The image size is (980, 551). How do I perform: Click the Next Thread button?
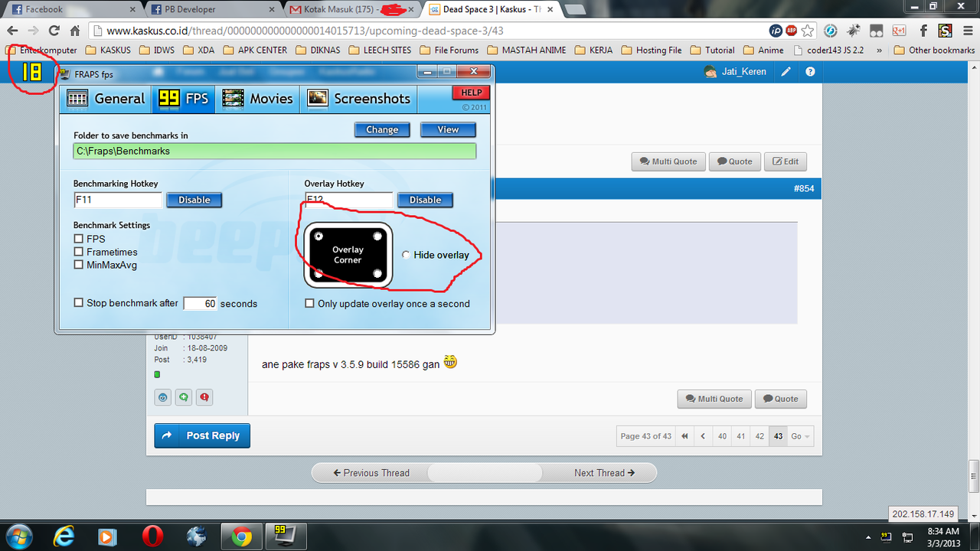(604, 473)
